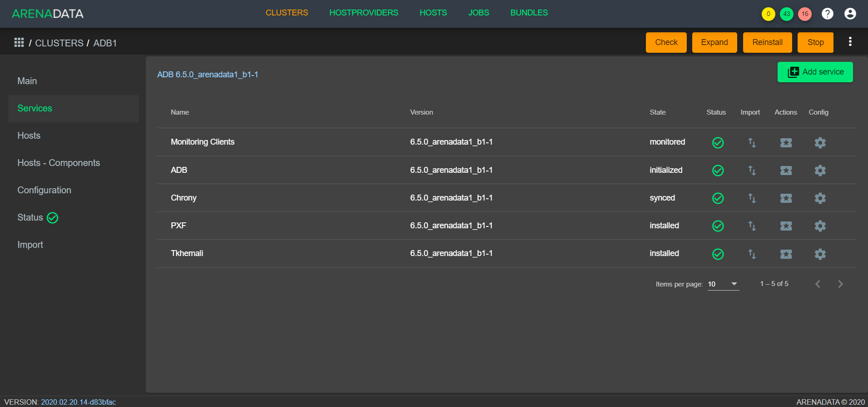Go to the JOBS menu tab
Image resolution: width=868 pixels, height=407 pixels.
(478, 13)
